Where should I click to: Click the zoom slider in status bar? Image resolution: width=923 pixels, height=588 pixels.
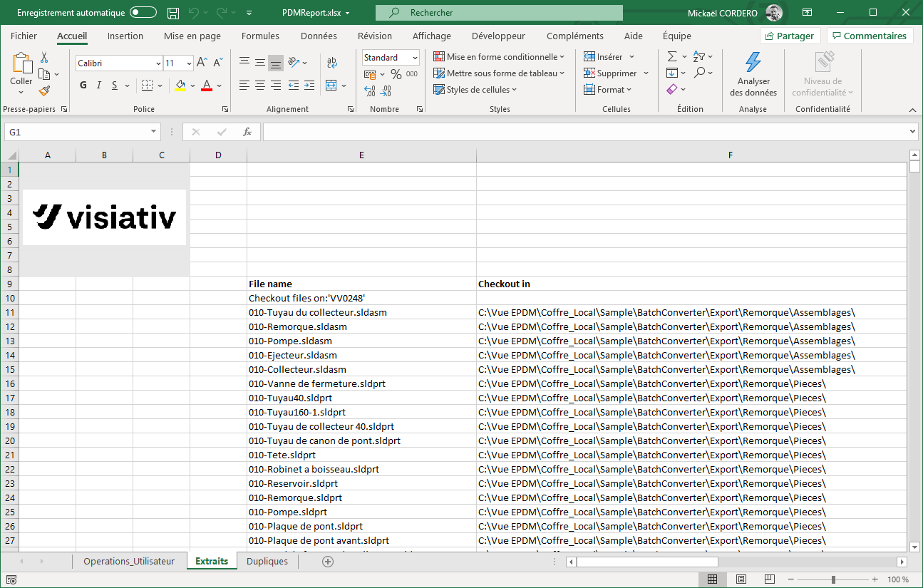pos(832,579)
